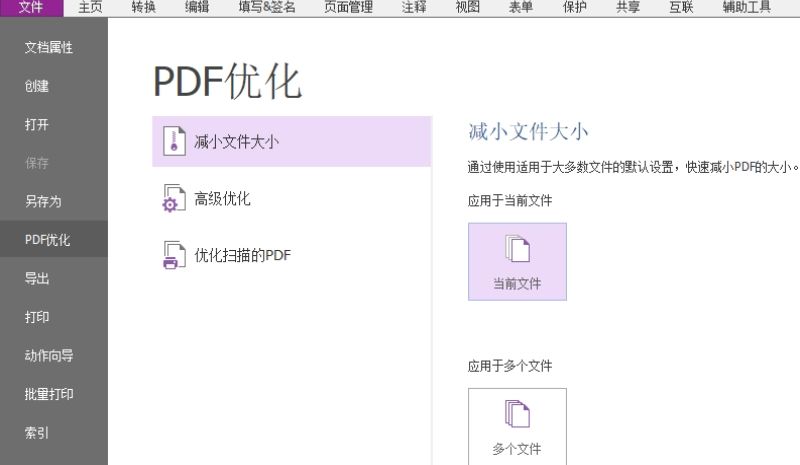The height and width of the screenshot is (465, 800).
Task: Go to the 填写&签名 tab
Action: click(269, 7)
